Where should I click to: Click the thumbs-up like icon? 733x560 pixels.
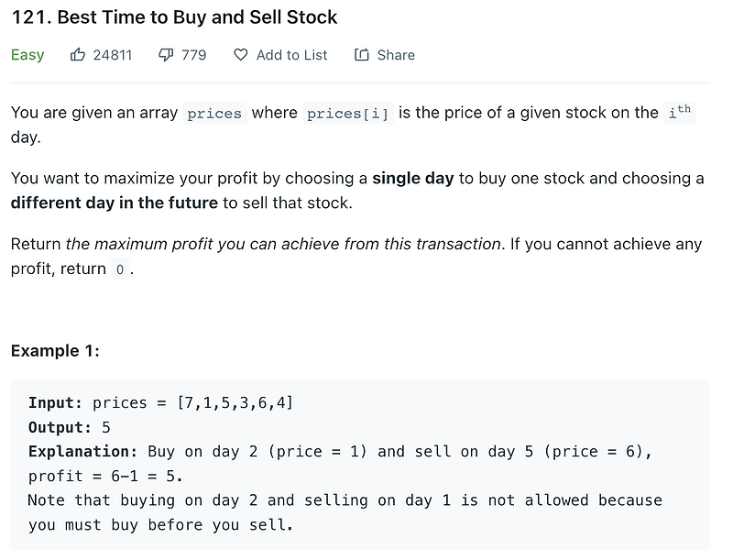pyautogui.click(x=78, y=55)
